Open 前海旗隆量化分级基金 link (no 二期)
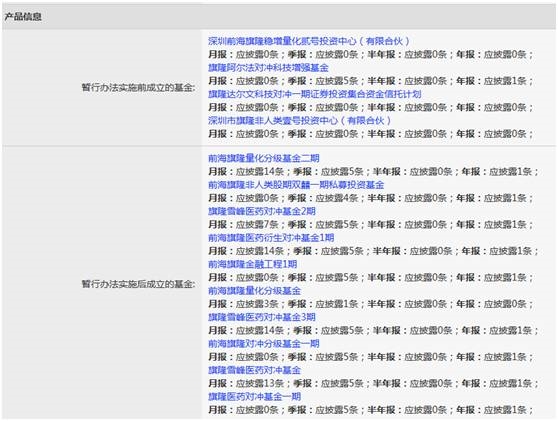 pyautogui.click(x=254, y=291)
